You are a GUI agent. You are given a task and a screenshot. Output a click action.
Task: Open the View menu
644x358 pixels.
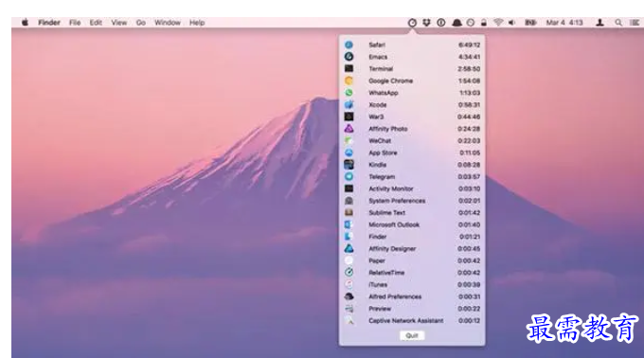[118, 23]
